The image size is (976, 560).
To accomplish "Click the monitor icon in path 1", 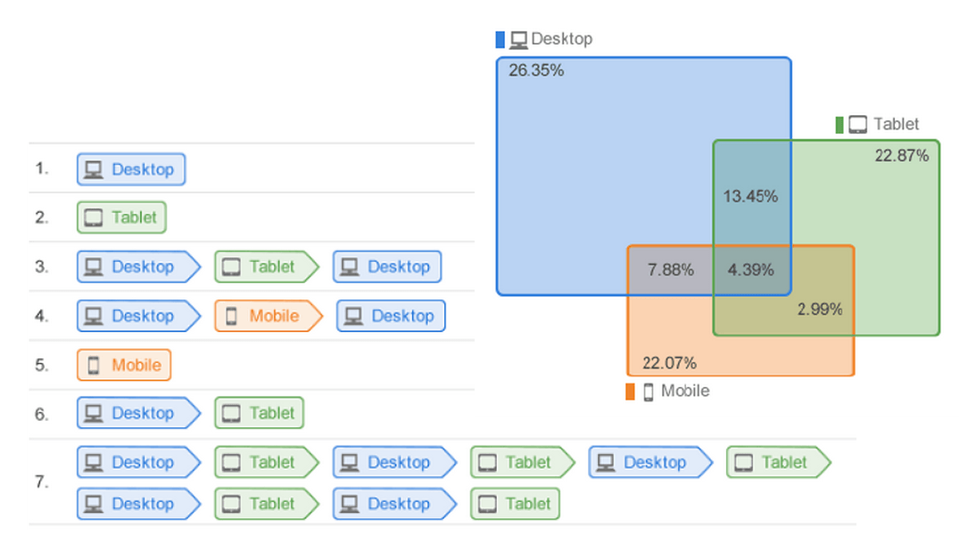I will pyautogui.click(x=93, y=169).
